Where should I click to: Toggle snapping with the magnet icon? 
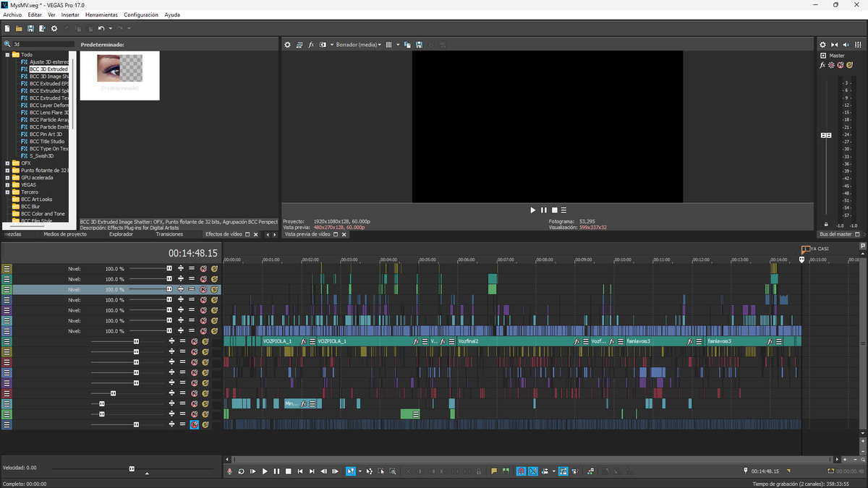click(x=521, y=471)
